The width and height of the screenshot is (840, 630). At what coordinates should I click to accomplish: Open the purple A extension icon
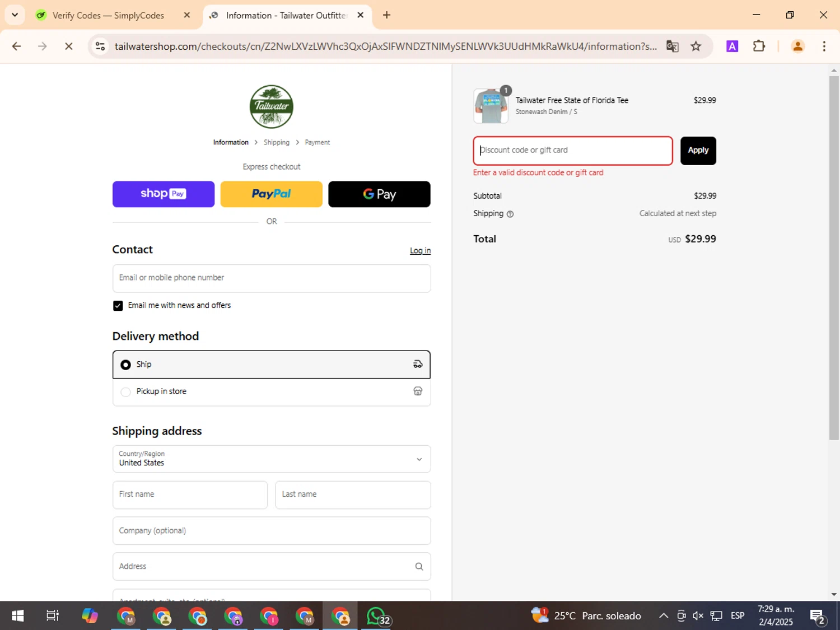click(732, 46)
